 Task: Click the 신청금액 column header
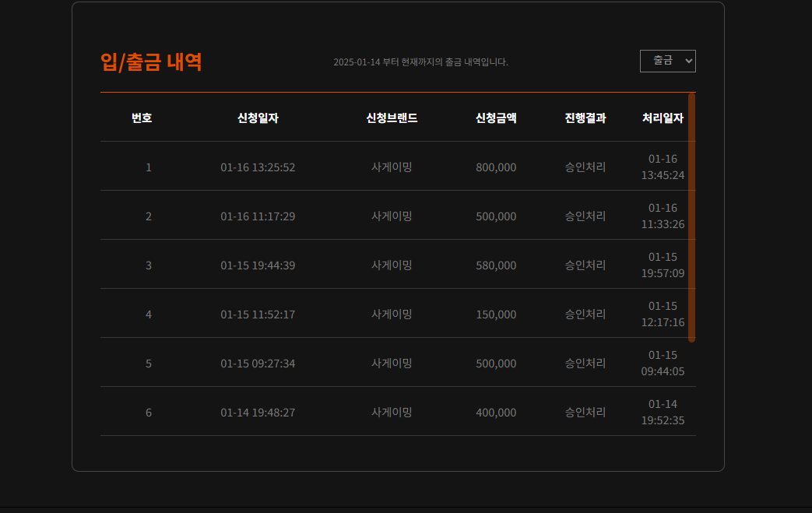pyautogui.click(x=496, y=118)
